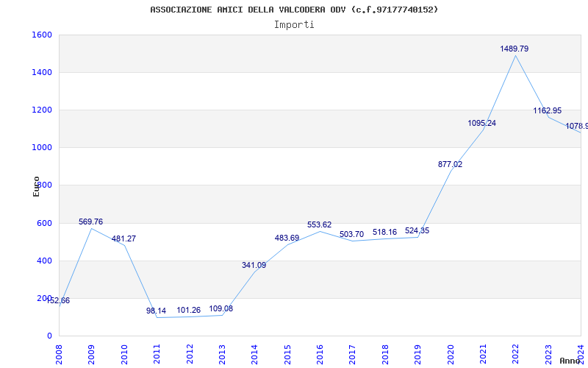This screenshot has width=588, height=368.
Task: Click the 101.26 data label
Action: pyautogui.click(x=189, y=310)
